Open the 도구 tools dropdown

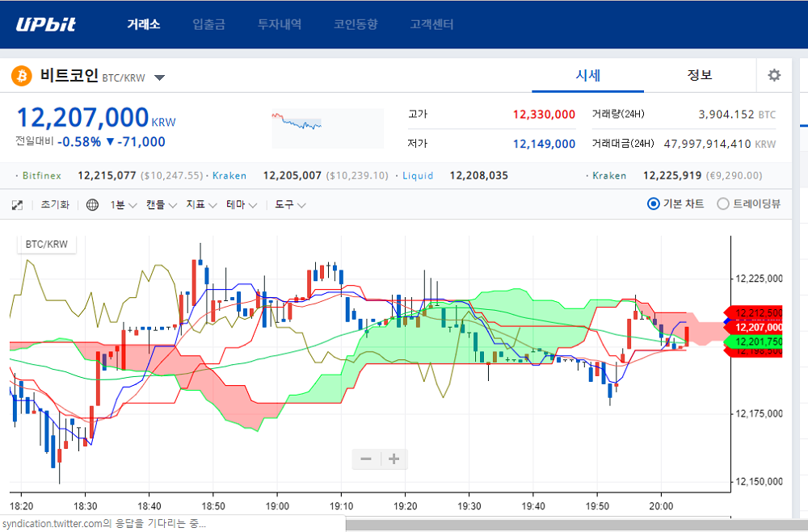point(290,205)
